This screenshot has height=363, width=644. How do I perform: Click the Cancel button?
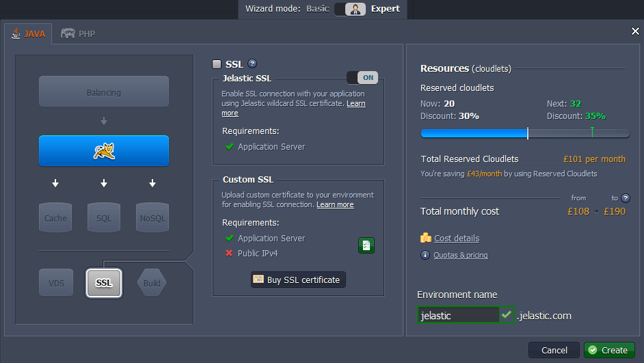point(554,350)
